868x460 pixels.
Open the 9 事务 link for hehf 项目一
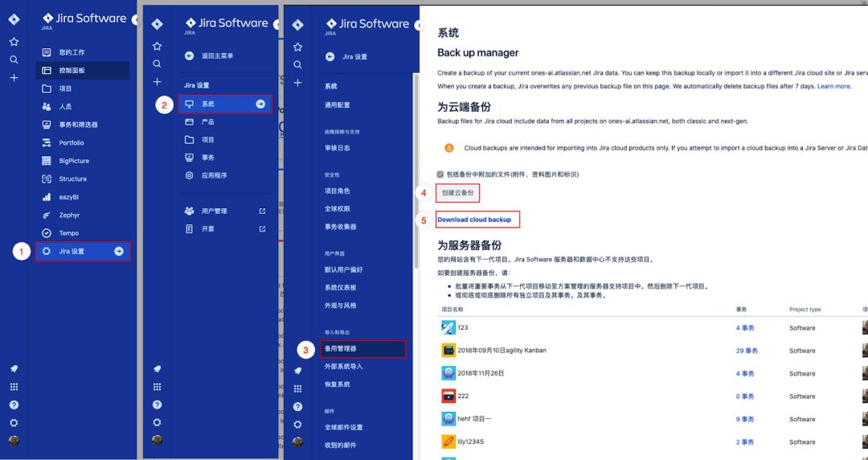click(745, 420)
